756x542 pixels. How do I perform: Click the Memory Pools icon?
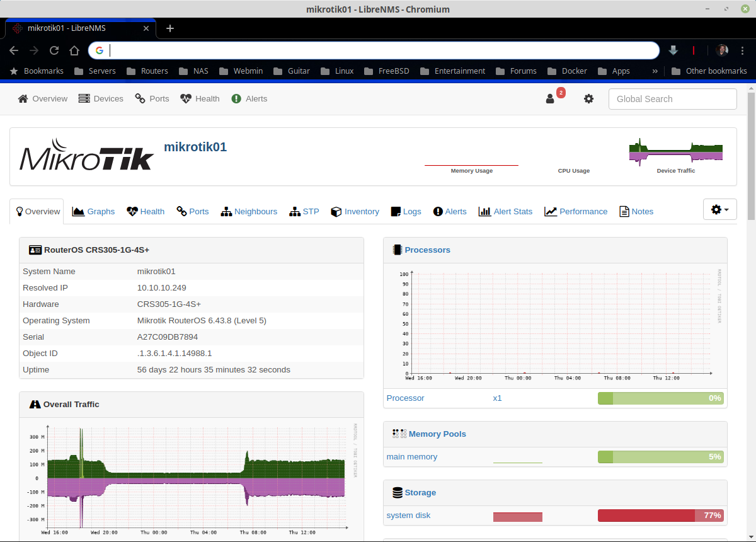(399, 434)
